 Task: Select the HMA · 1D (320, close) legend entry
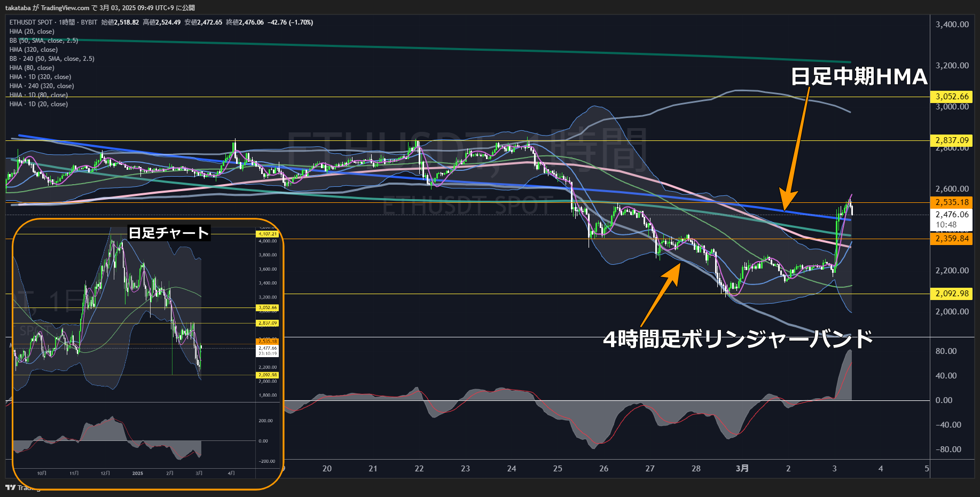click(40, 77)
